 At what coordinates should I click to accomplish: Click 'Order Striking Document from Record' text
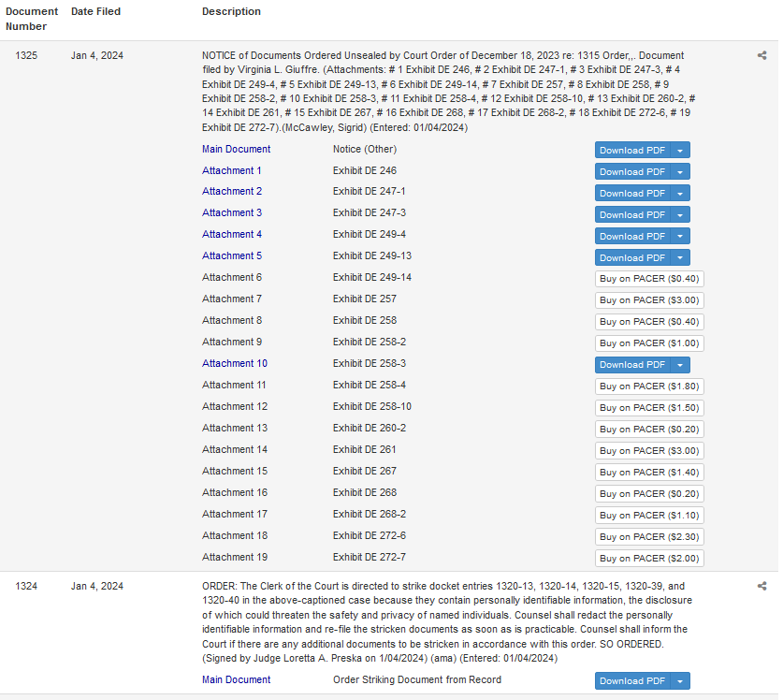pos(417,679)
